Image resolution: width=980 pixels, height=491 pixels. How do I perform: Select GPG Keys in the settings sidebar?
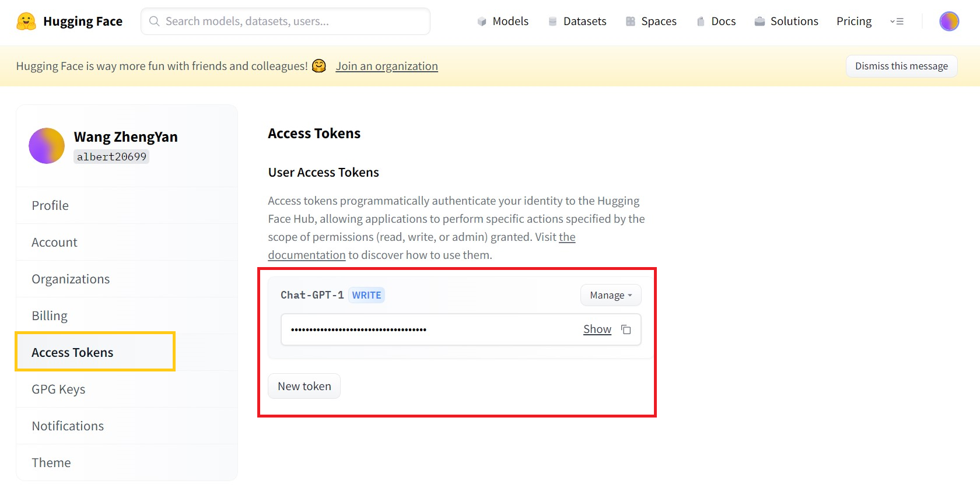(127, 389)
